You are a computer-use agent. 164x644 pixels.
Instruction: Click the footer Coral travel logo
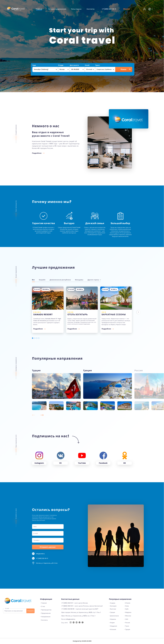[x=18, y=601]
